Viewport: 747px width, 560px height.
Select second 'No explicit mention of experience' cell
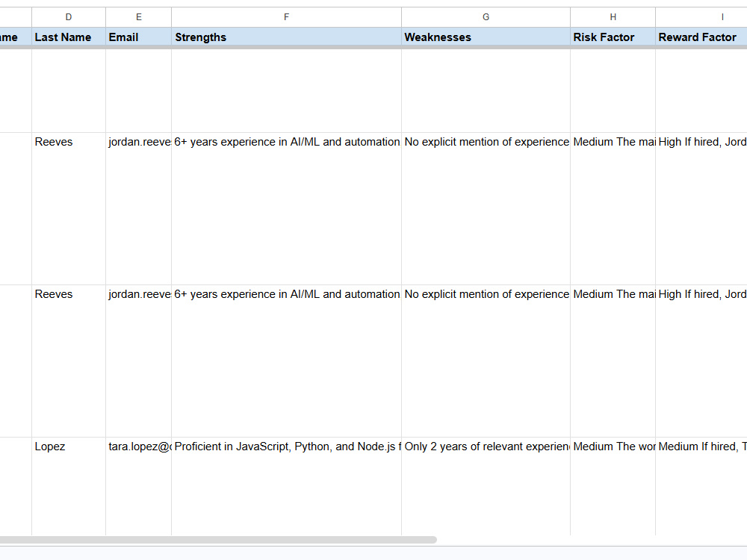[486, 361]
